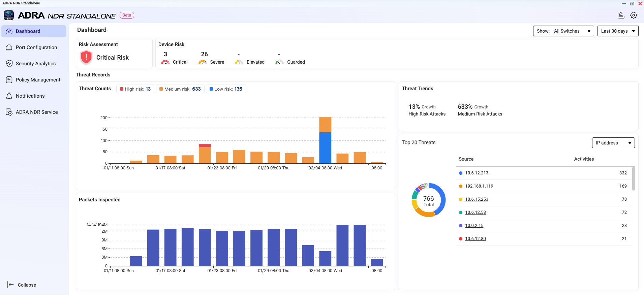Click the Top 20 Threats list scrollbar
The image size is (644, 295).
click(634, 178)
